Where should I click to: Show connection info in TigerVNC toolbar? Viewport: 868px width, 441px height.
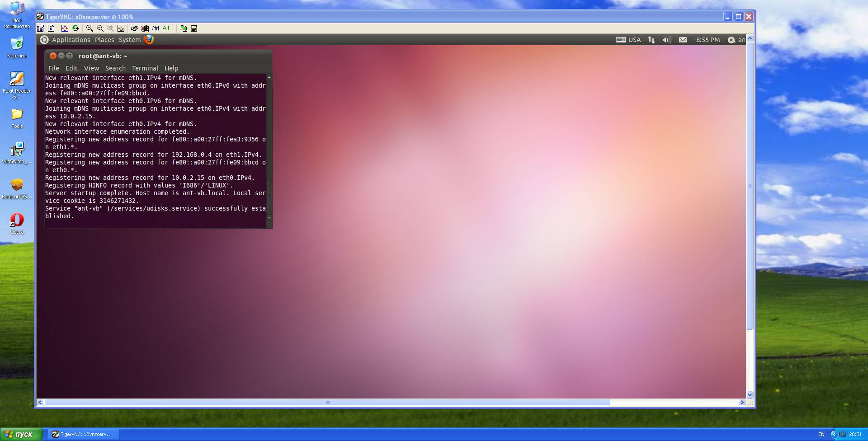51,28
